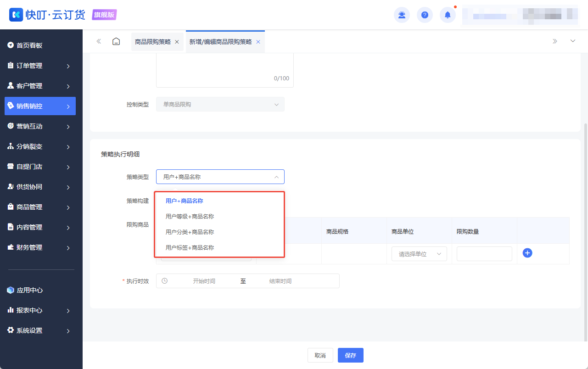Click the 系统设置 gear icon

11,330
